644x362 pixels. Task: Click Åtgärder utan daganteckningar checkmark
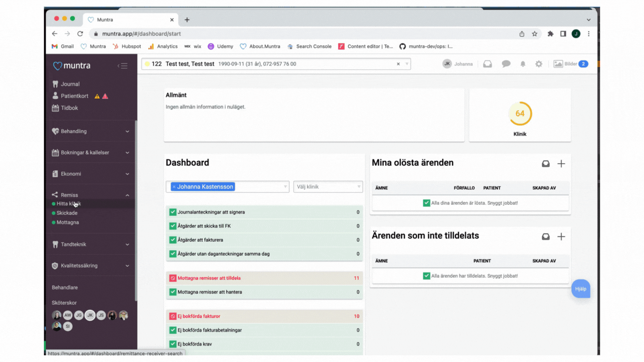(173, 254)
